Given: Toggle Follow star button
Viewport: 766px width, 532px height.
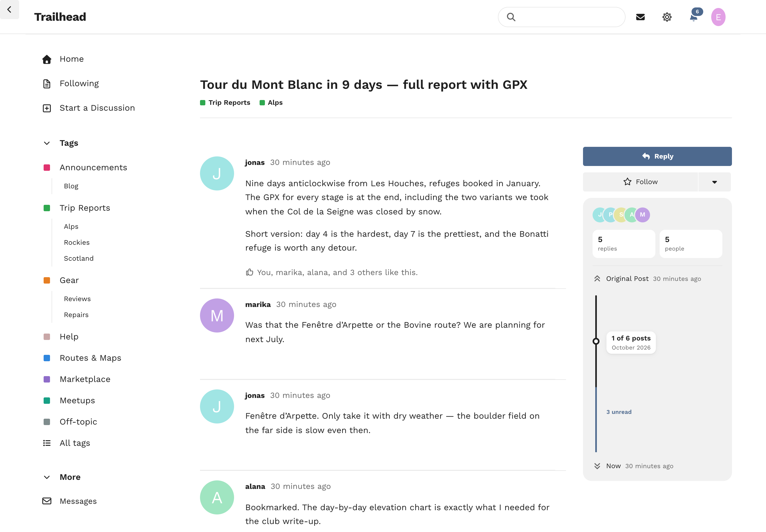Looking at the screenshot, I should [640, 182].
